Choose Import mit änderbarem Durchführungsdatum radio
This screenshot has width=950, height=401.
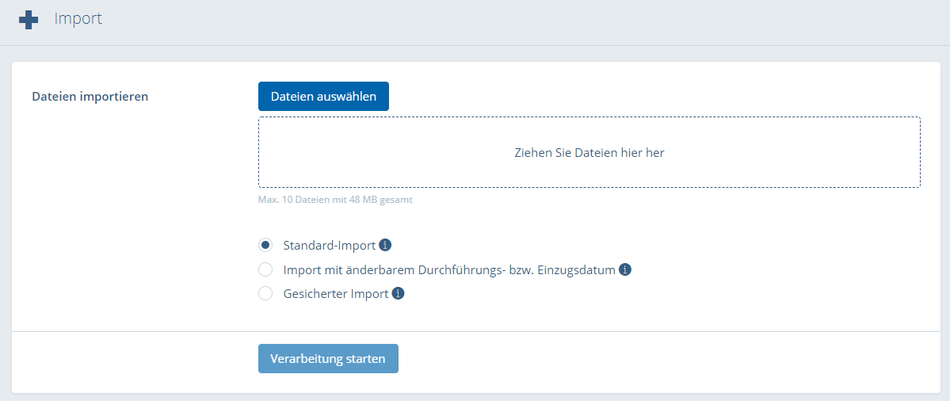[265, 270]
